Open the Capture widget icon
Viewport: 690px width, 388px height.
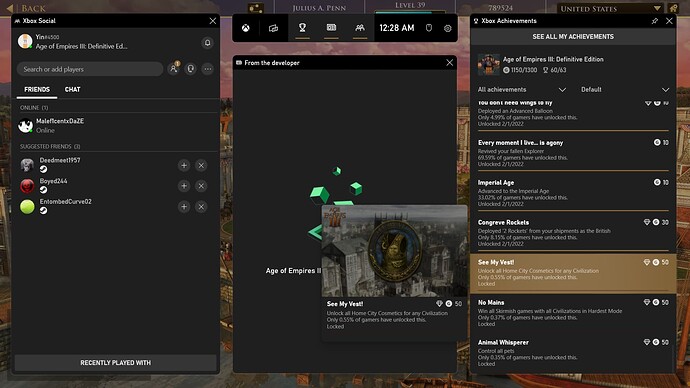(273, 28)
